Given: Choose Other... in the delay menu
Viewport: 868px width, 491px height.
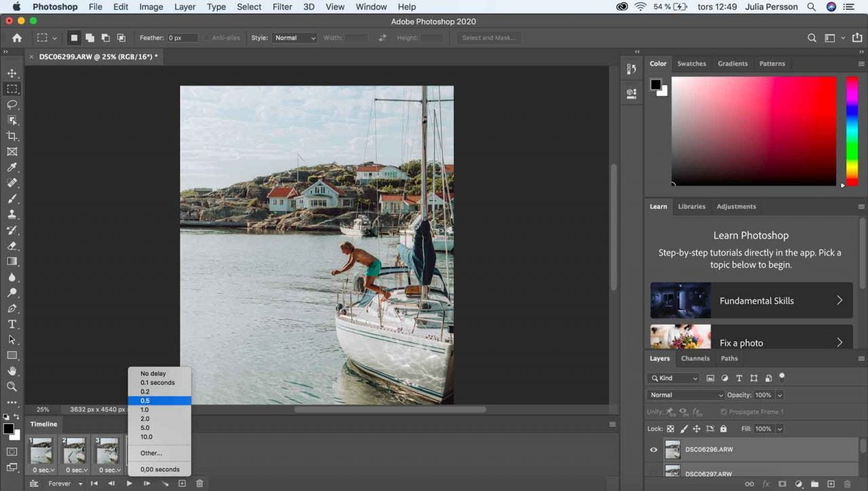Looking at the screenshot, I should (150, 453).
